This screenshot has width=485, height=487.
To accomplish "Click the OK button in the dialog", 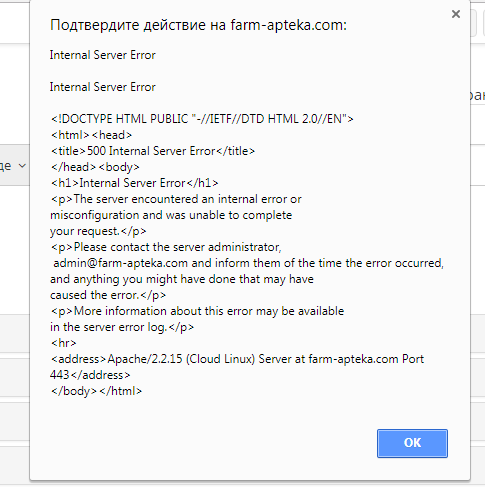I will tap(412, 443).
